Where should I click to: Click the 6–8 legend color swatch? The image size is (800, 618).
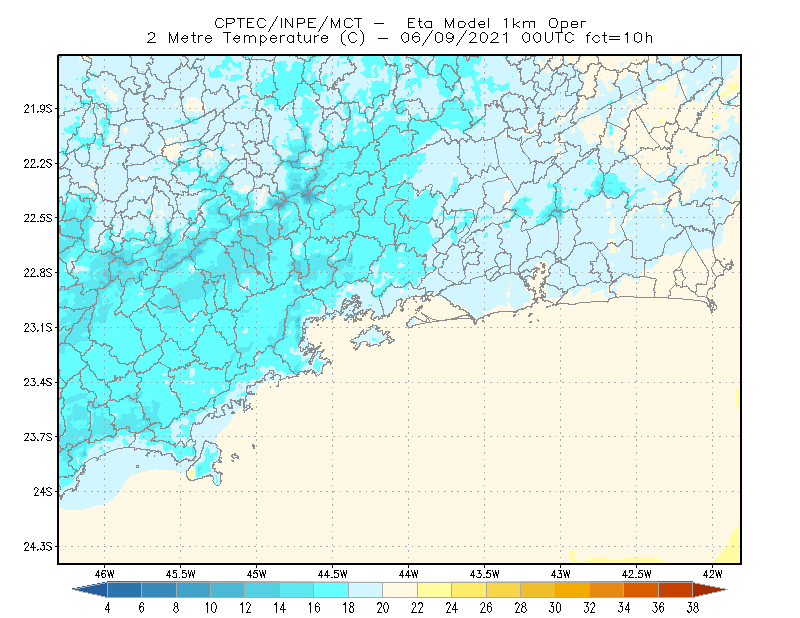(159, 590)
